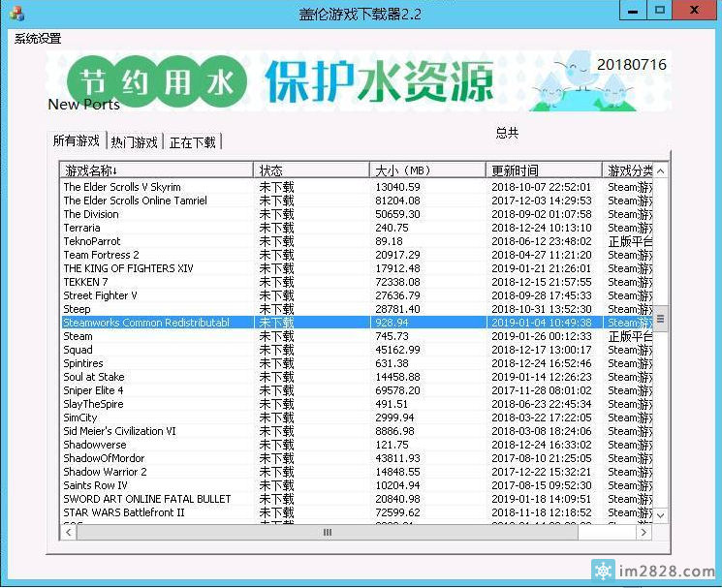
Task: Select the Shadowverse row
Action: tap(358, 445)
